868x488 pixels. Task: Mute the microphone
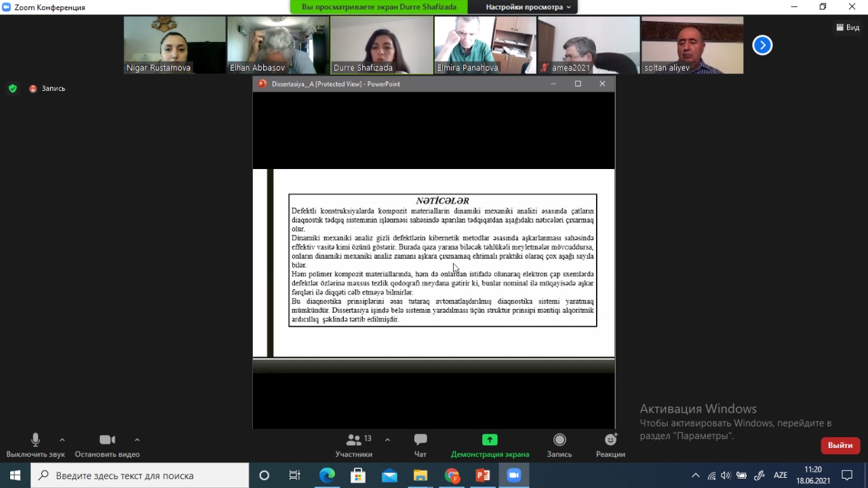35,440
